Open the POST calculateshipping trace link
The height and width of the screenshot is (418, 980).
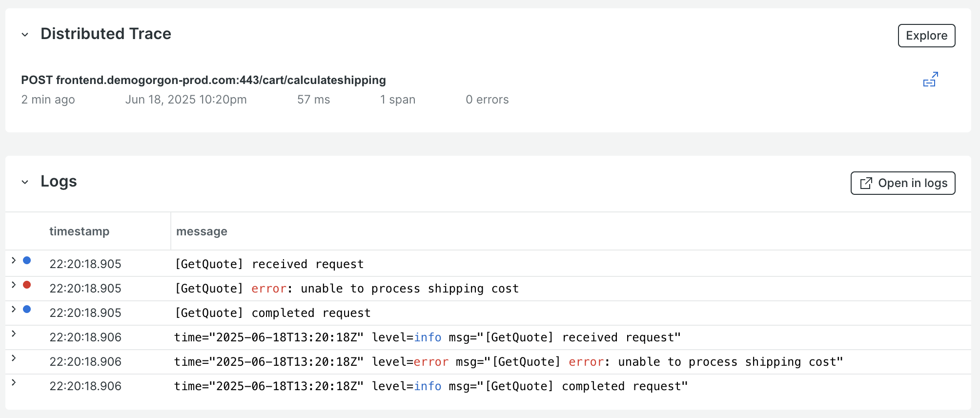[203, 80]
